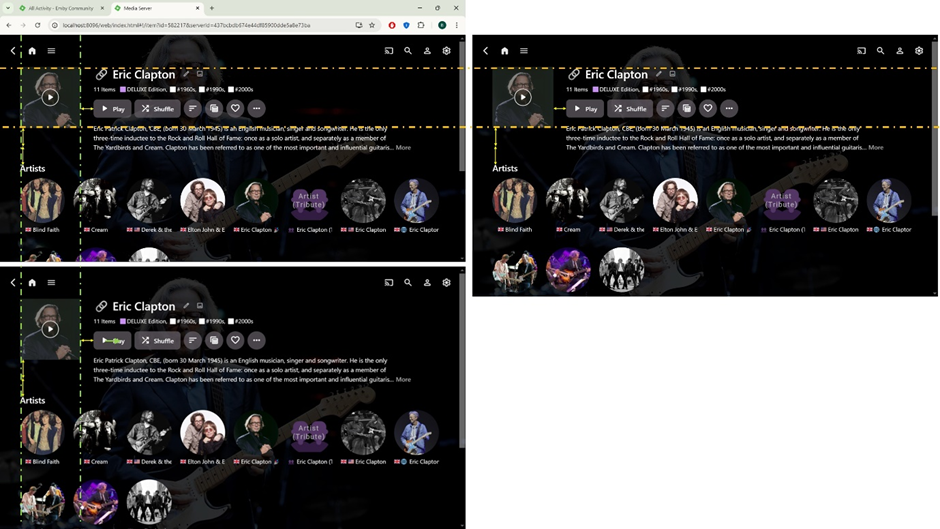
Task: Go back using Emby's back arrow in the browser window
Action: tap(13, 51)
